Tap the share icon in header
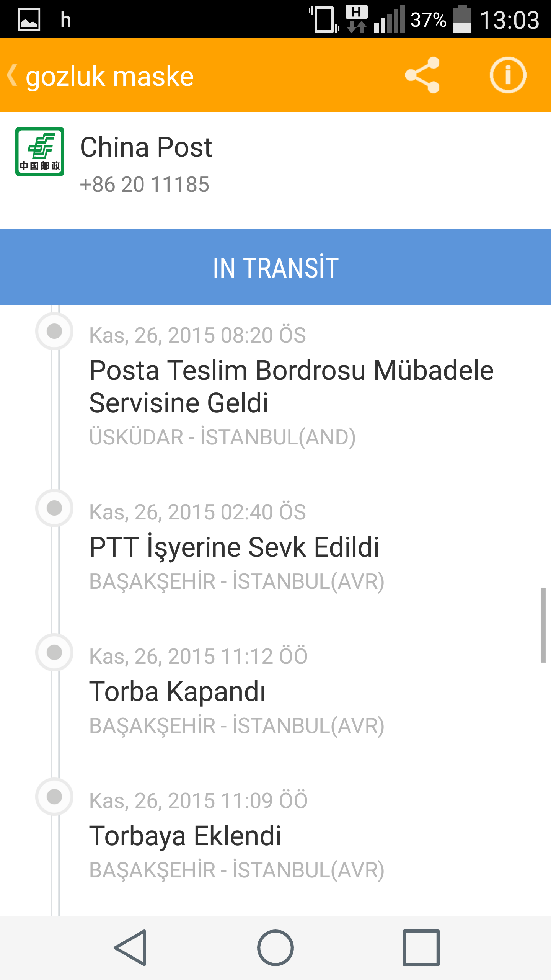The height and width of the screenshot is (980, 551). pos(422,75)
